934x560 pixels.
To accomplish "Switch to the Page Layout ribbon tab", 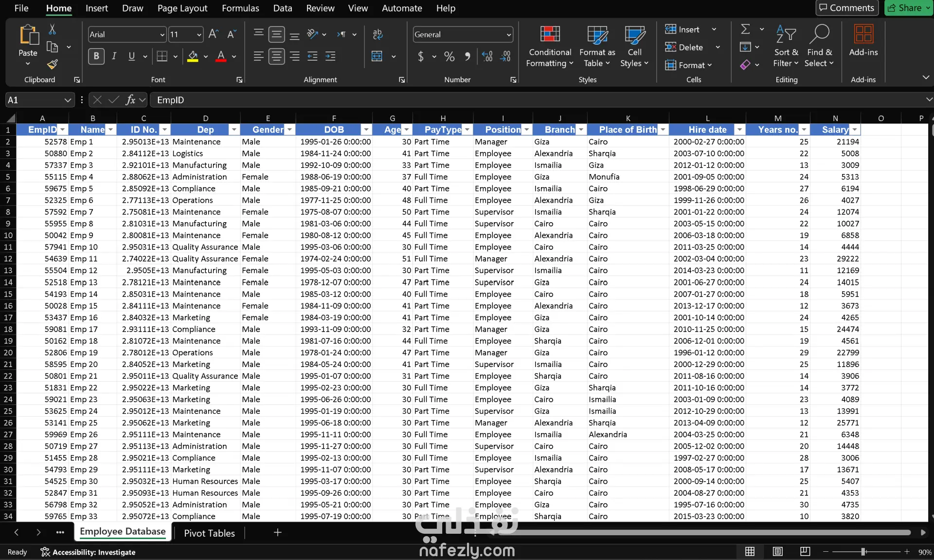I will click(182, 8).
